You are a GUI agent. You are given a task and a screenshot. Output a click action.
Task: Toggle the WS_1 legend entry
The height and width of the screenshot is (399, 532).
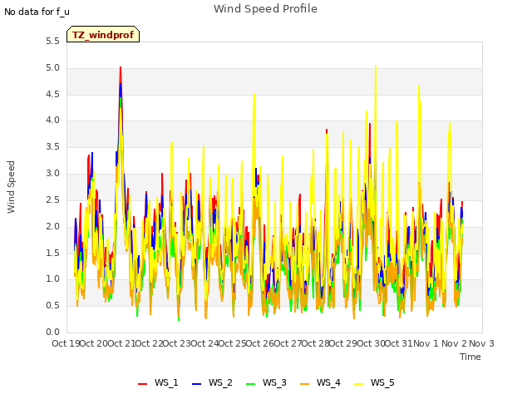click(x=158, y=382)
